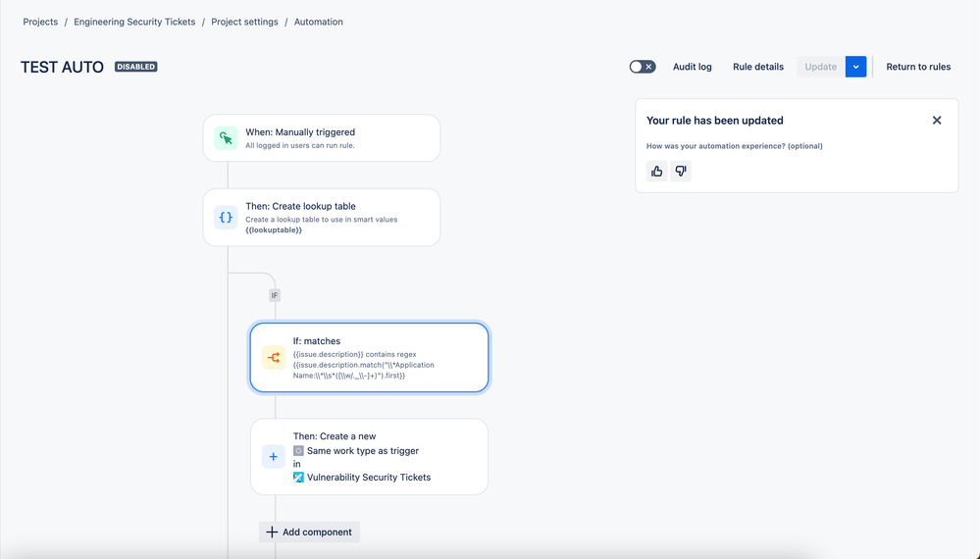Click the IF branch label
Screen dimensions: 980x559
pos(275,295)
